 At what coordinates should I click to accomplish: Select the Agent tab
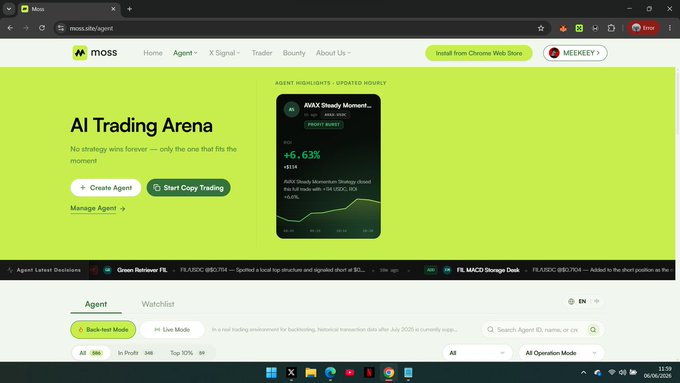click(96, 304)
